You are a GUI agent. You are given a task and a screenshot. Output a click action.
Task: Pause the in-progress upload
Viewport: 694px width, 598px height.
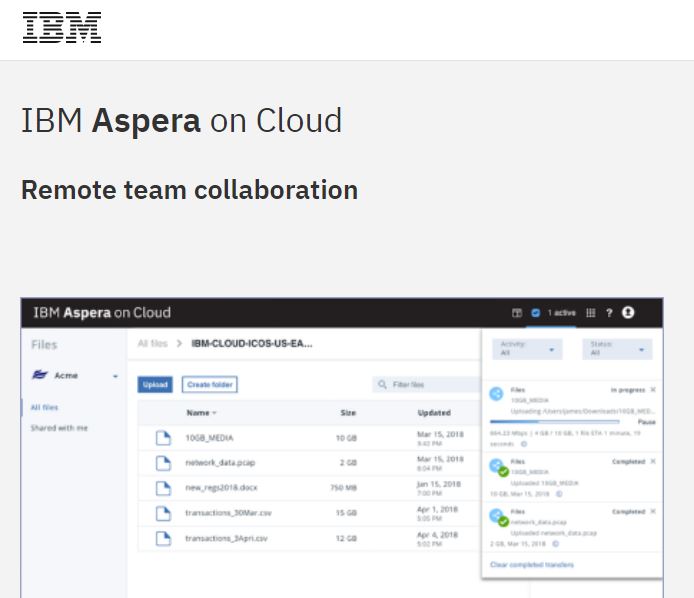tap(647, 422)
